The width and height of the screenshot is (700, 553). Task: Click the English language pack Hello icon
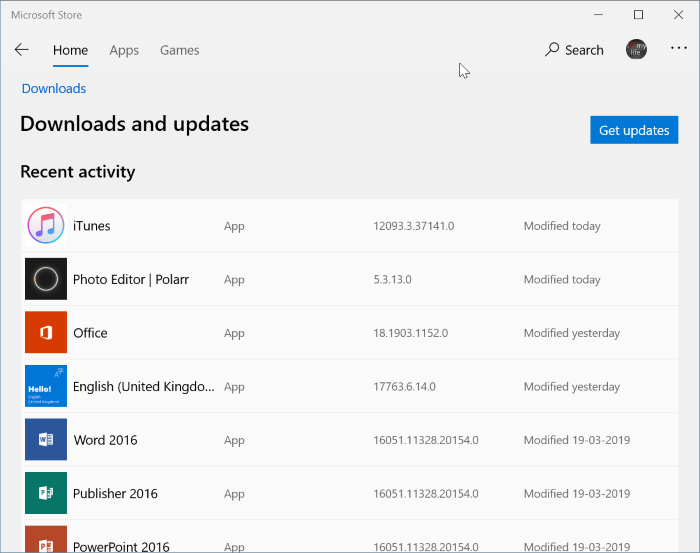46,386
